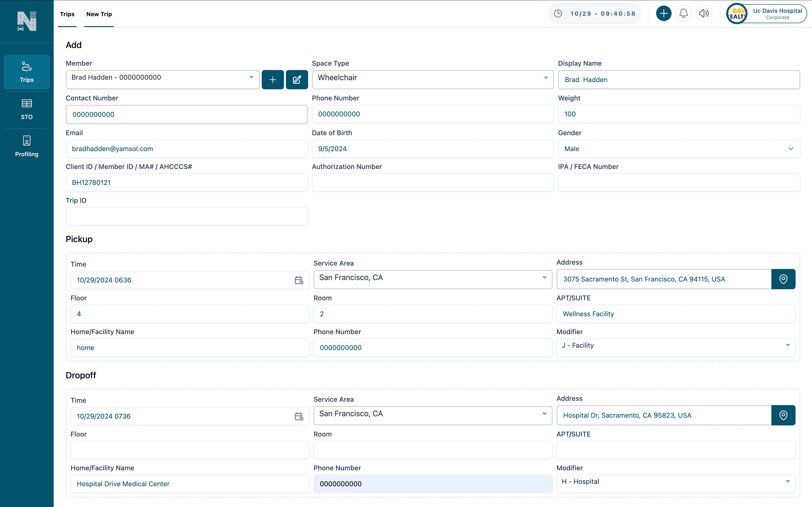Switch to the Trips tab

67,14
